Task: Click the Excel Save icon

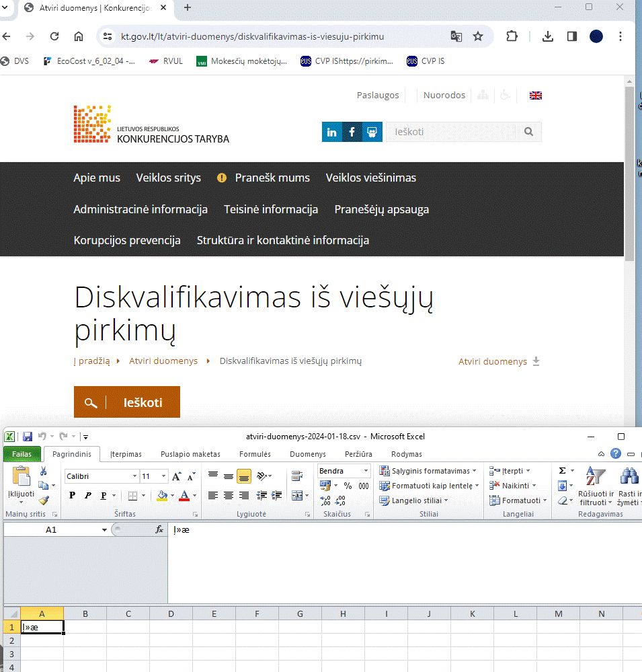Action: (x=28, y=437)
